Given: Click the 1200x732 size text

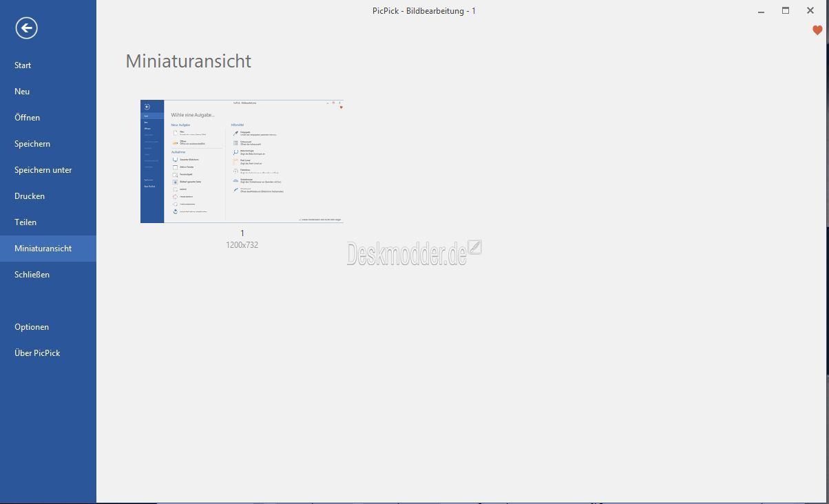Looking at the screenshot, I should tap(242, 245).
